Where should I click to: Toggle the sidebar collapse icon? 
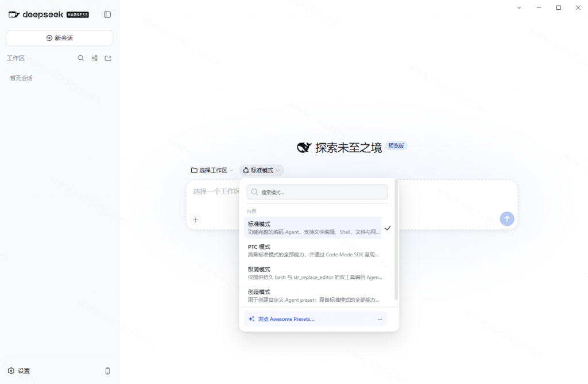point(107,14)
